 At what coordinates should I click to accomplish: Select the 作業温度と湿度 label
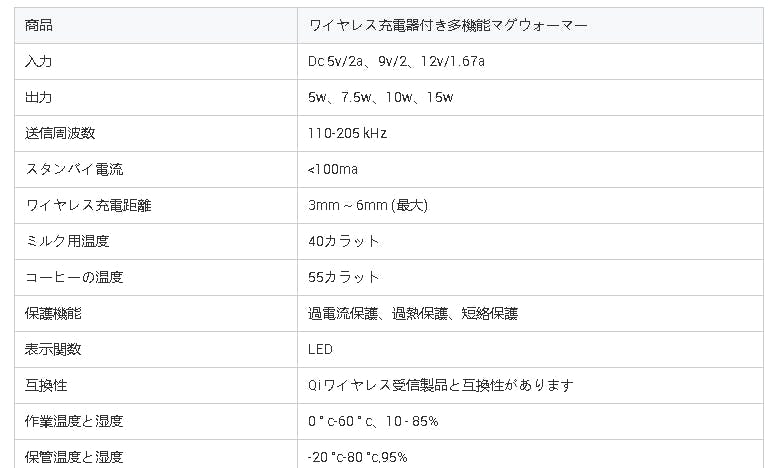tap(74, 421)
